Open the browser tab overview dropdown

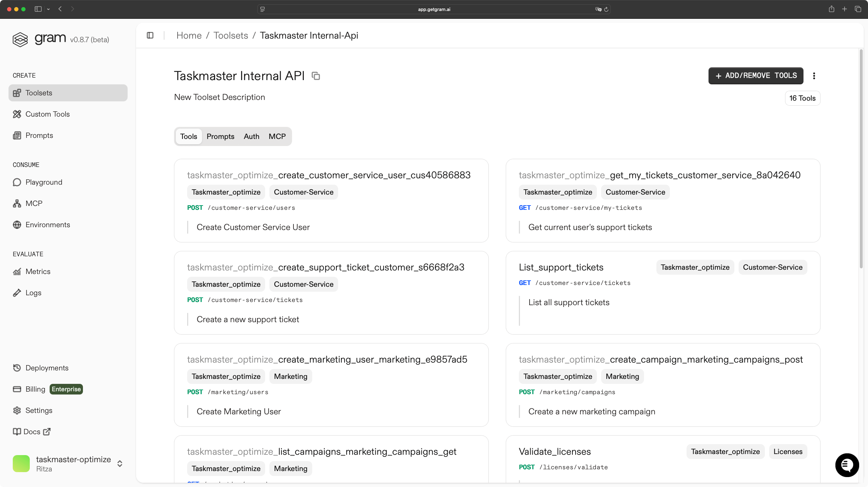858,9
